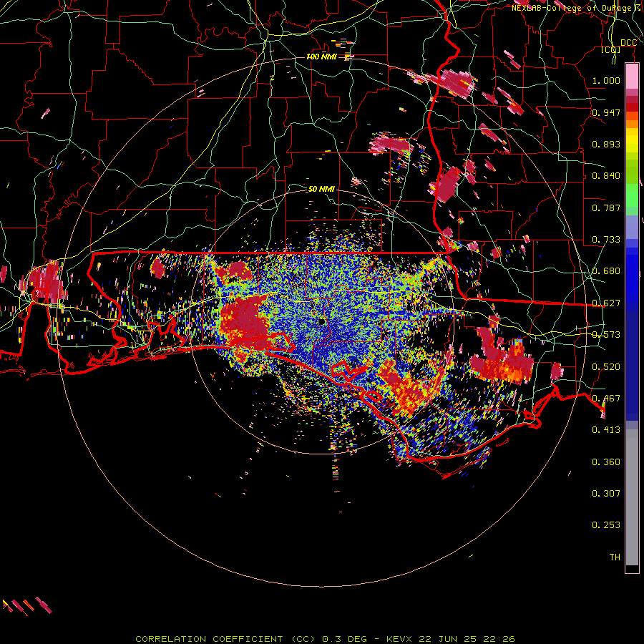
Task: Click the 0.680 scale value
Action: 606,271
